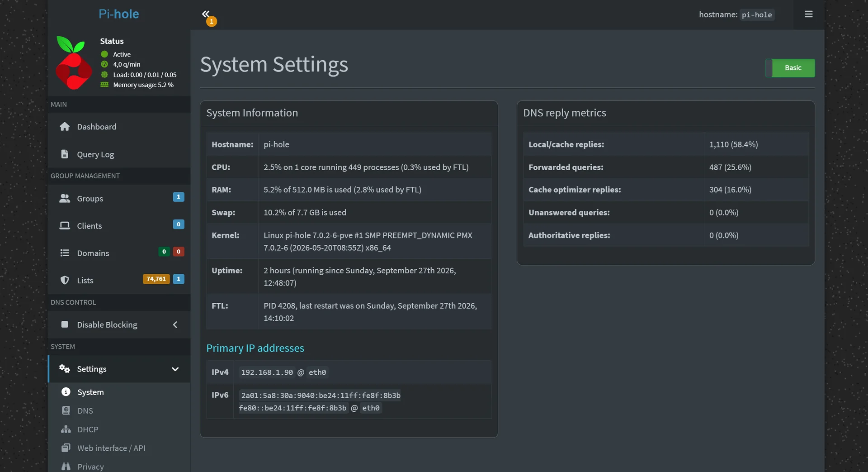868x472 pixels.
Task: Click the 74,761 Lists count badge
Action: [x=156, y=279]
